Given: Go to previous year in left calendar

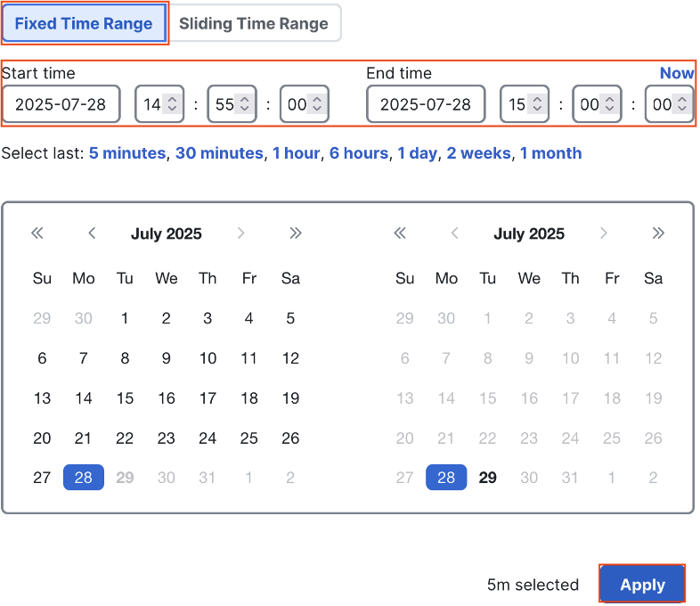Looking at the screenshot, I should pyautogui.click(x=37, y=233).
